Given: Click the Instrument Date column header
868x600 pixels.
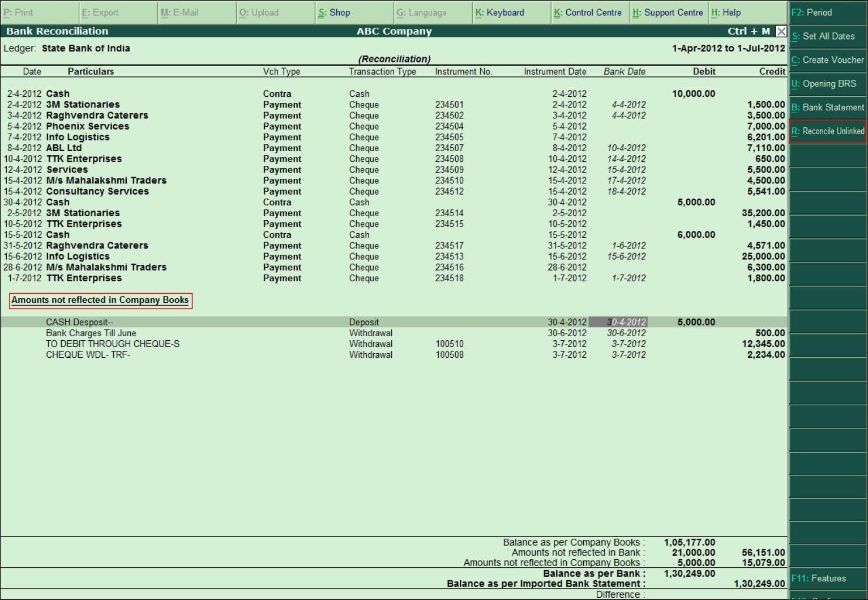Looking at the screenshot, I should (x=555, y=71).
